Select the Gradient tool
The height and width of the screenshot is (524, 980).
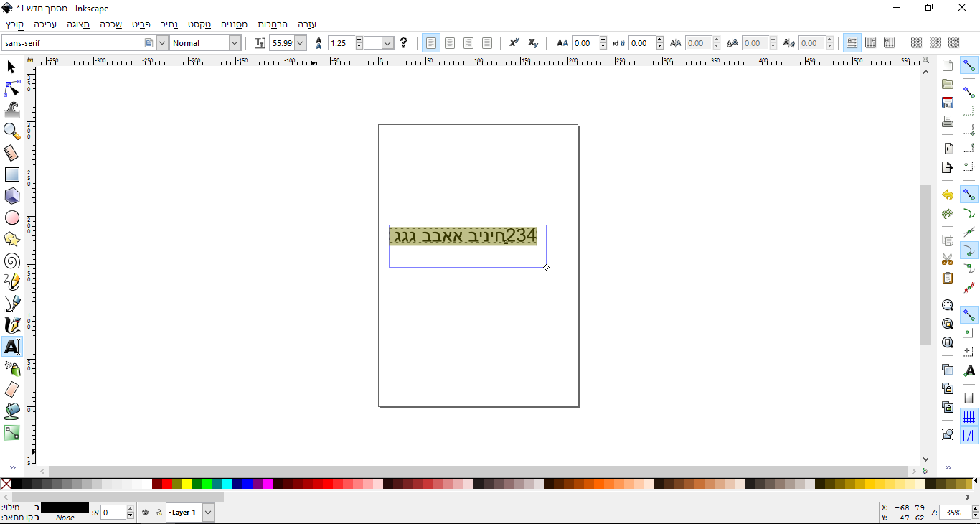pos(11,433)
